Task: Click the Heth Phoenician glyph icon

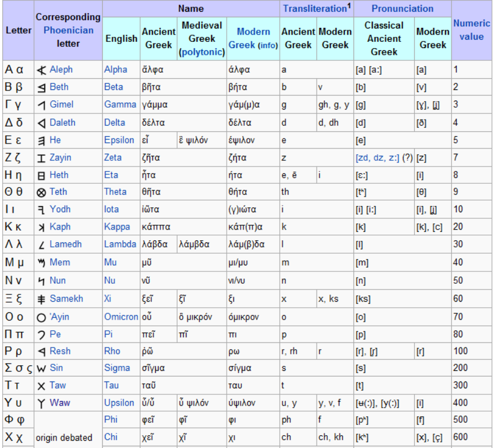Action: click(41, 176)
